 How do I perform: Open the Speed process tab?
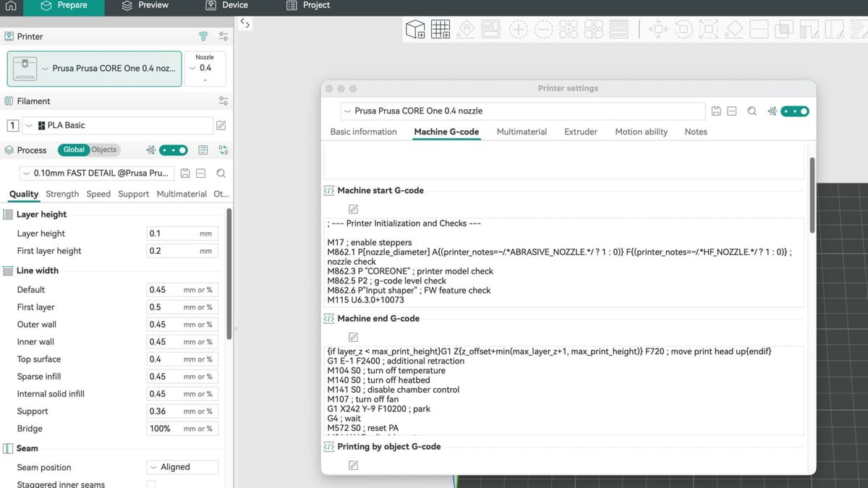98,194
